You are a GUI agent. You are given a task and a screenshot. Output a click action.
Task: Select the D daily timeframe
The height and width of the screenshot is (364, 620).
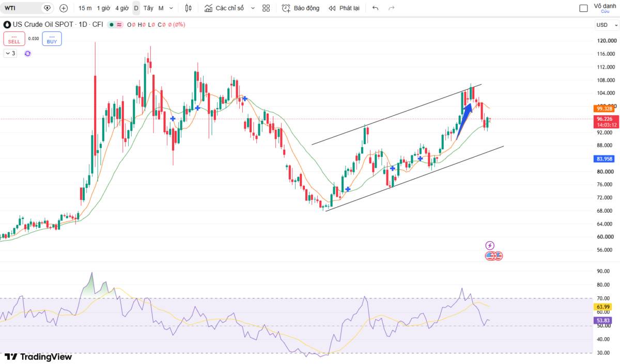[x=136, y=8]
